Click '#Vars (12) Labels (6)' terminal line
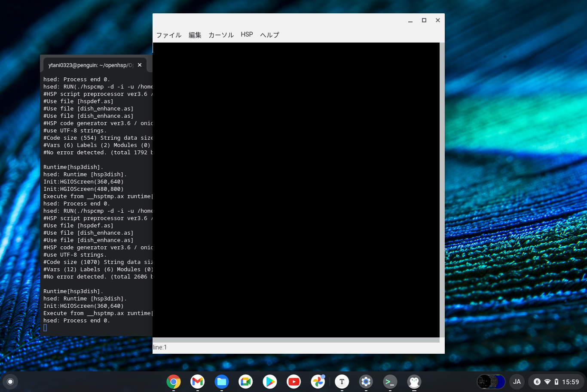This screenshot has height=392, width=587. coord(98,269)
